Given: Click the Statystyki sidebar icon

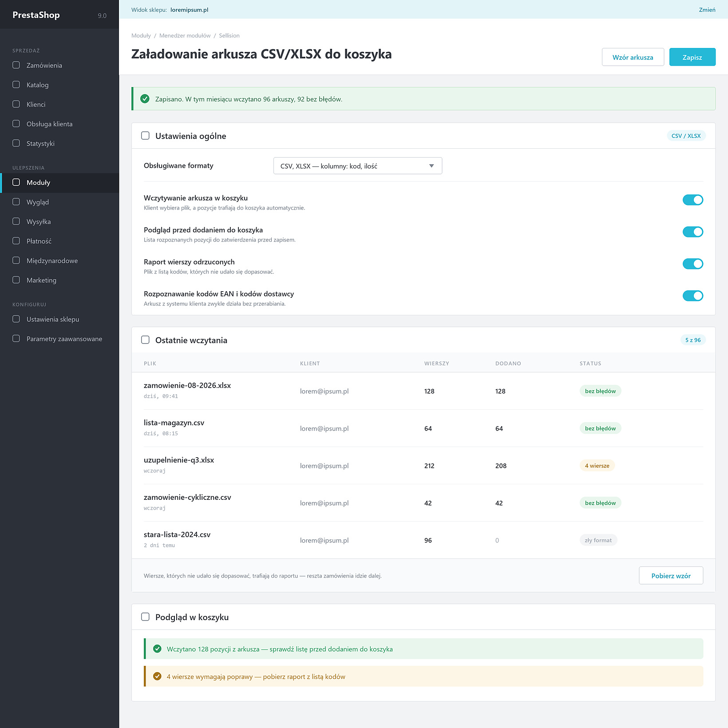Looking at the screenshot, I should pos(16,143).
